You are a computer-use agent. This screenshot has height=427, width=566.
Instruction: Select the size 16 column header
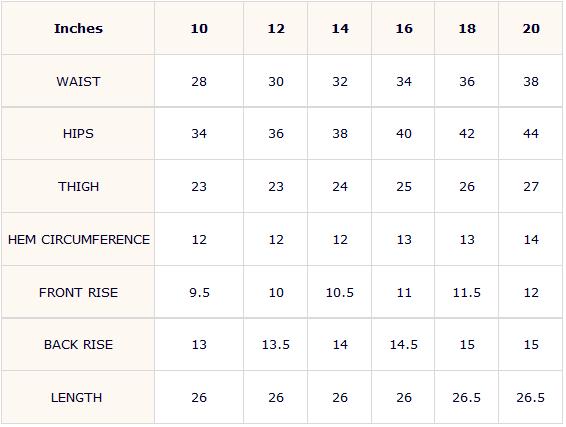pos(404,29)
